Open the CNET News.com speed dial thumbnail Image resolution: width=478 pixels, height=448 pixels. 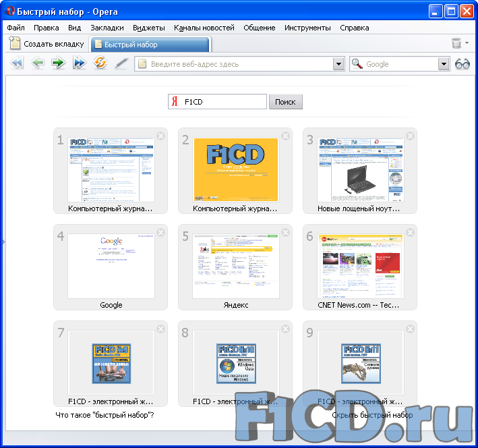point(361,266)
